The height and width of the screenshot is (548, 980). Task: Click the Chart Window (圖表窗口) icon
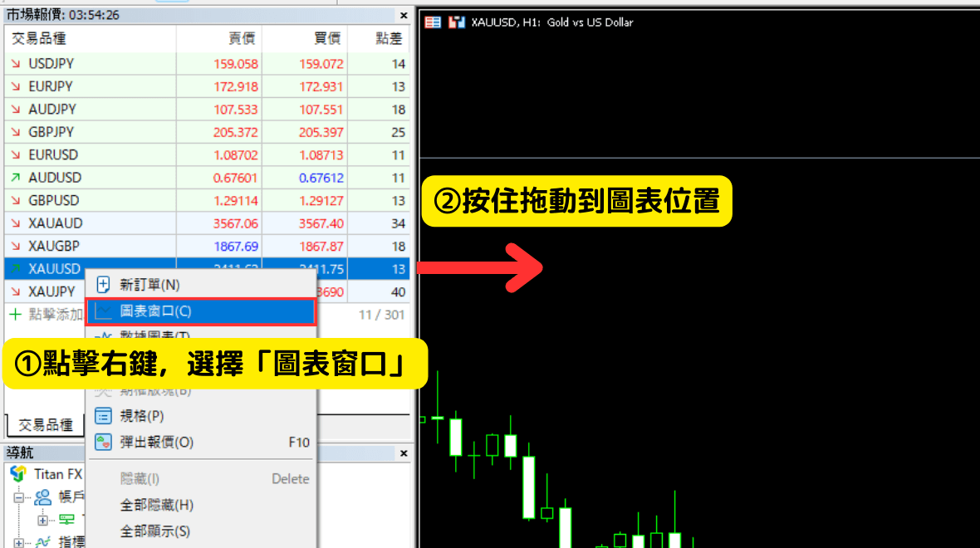point(104,311)
